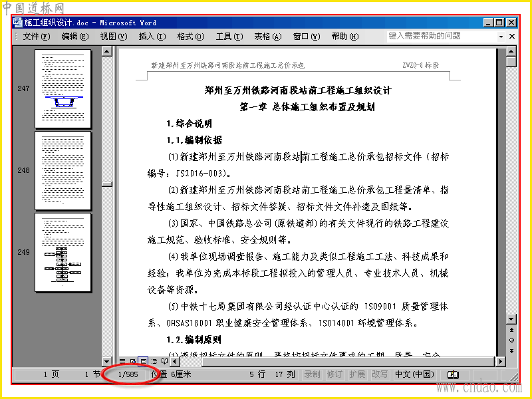
Task: Switch to Outline view icon
Action: pyautogui.click(x=154, y=361)
